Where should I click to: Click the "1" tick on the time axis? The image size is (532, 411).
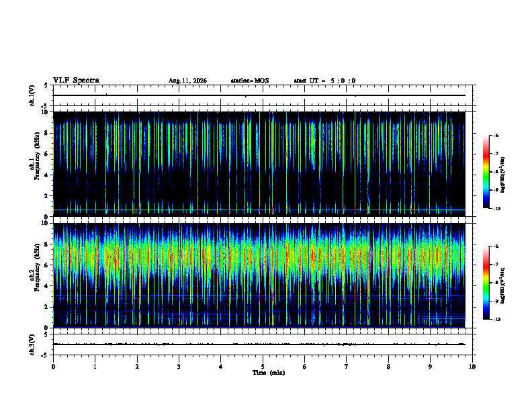[95, 367]
